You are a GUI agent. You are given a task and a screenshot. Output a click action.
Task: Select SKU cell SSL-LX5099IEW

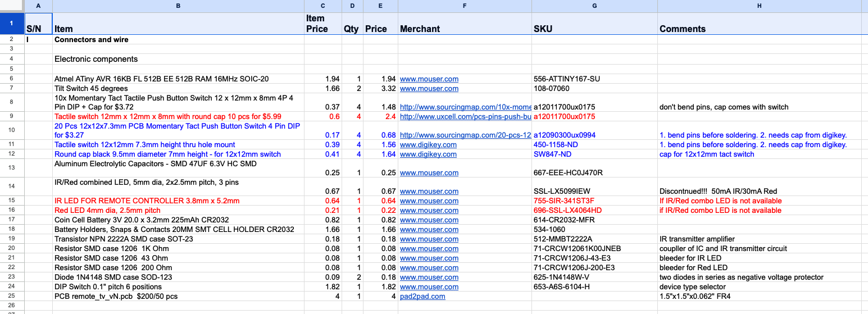(594, 186)
